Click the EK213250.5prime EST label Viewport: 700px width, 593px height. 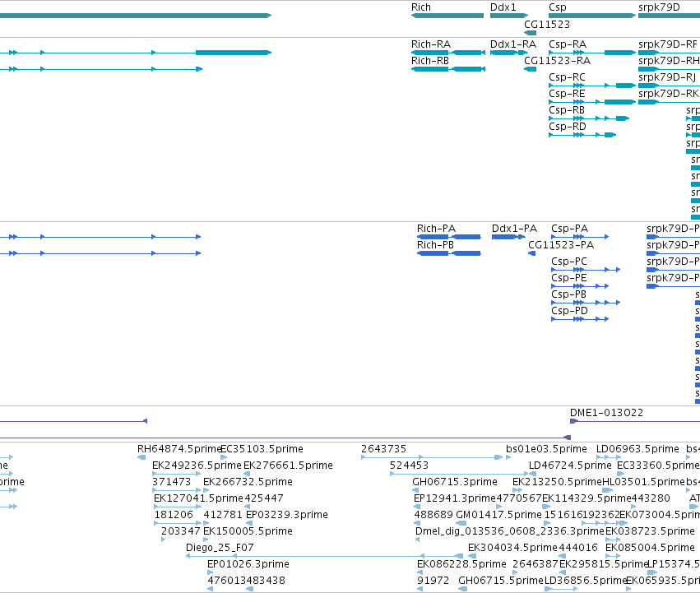click(557, 482)
